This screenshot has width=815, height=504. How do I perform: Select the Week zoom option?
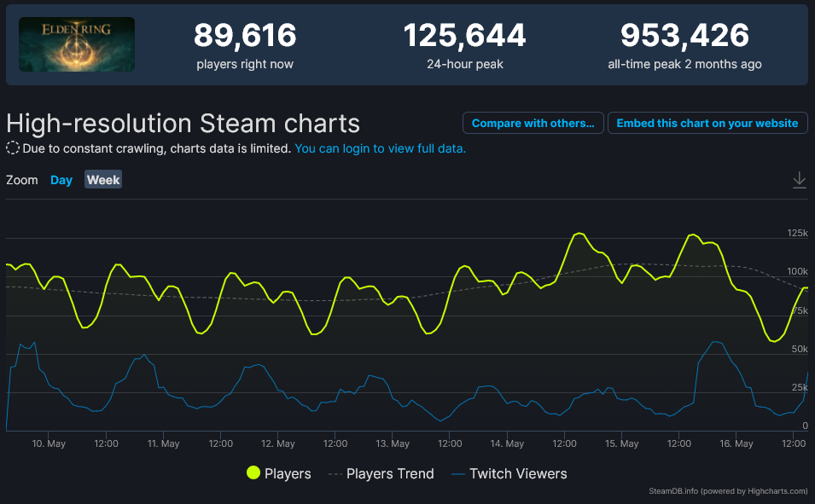[103, 180]
